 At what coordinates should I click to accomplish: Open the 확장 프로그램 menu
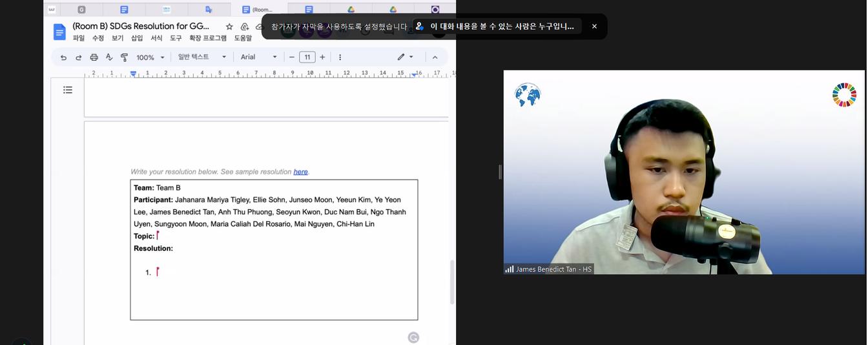[207, 38]
